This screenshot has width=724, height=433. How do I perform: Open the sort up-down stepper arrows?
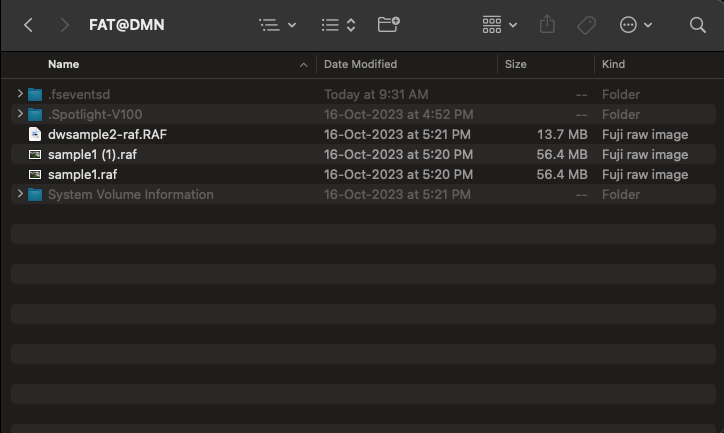point(351,25)
